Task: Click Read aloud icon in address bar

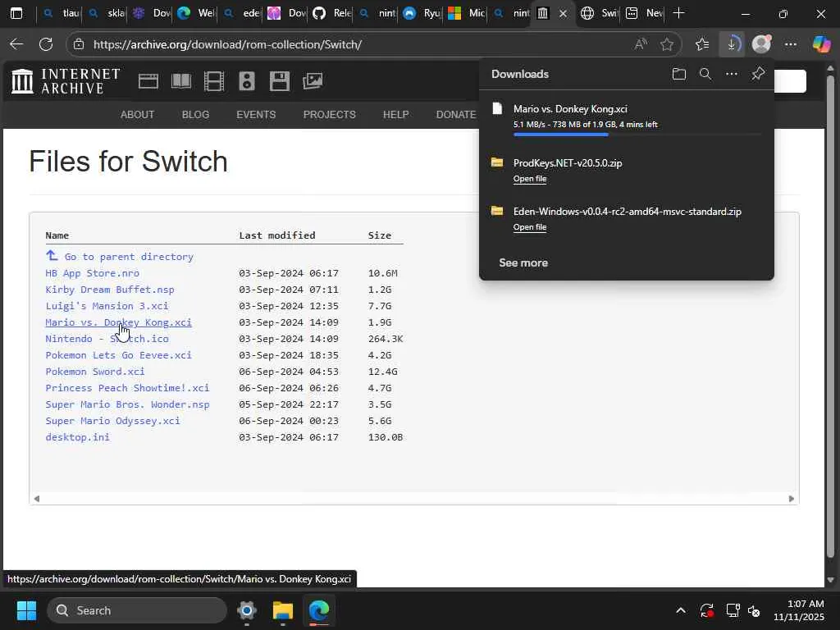Action: 641,44
